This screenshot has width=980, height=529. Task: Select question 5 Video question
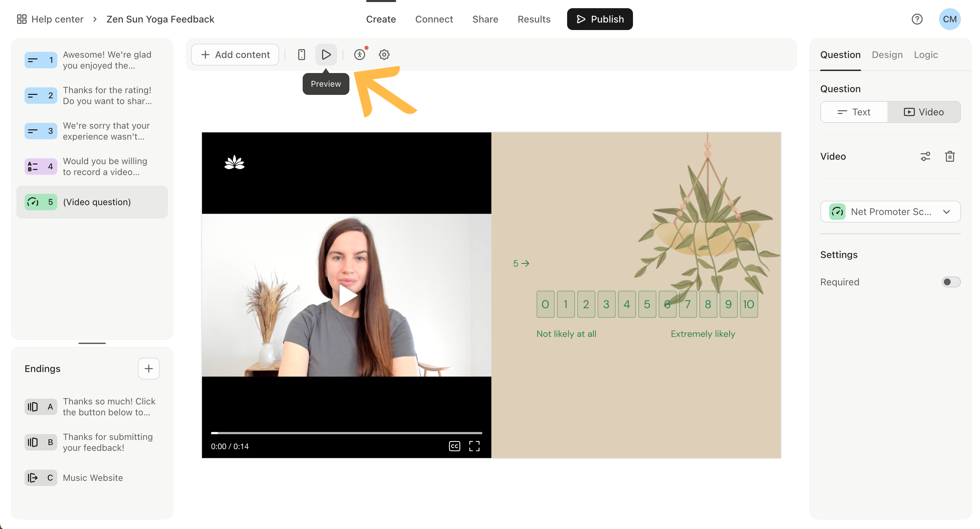point(92,202)
